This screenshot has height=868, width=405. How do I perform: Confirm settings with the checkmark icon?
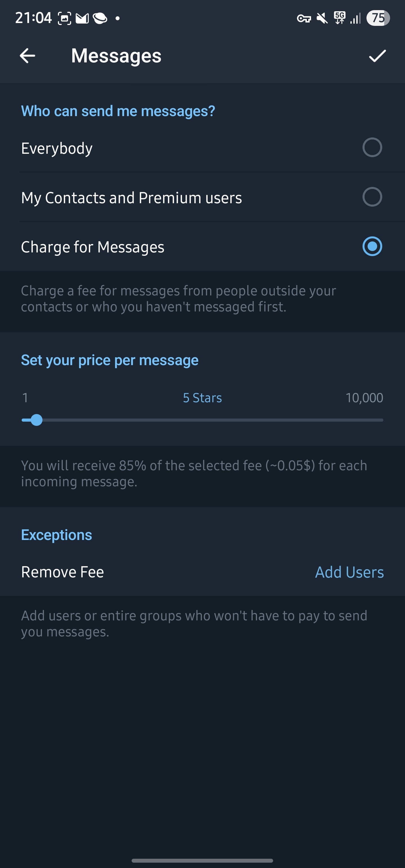[377, 56]
